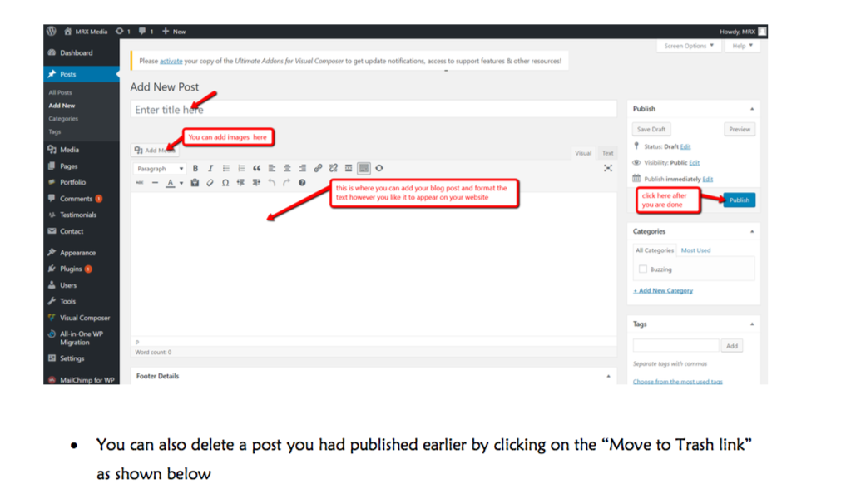Click the circular arrows icon in the toolbar
This screenshot has height=504, width=841.
[x=379, y=168]
